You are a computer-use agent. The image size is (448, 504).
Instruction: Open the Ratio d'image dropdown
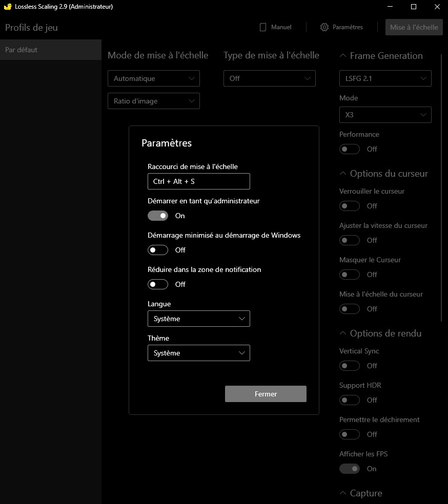154,101
